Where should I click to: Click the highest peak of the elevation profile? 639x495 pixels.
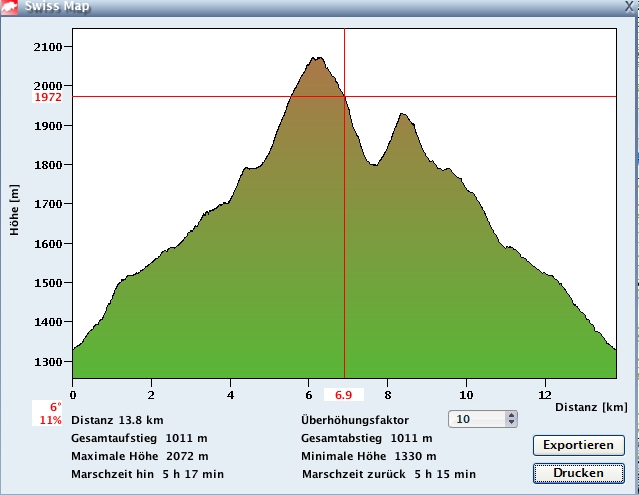[317, 60]
